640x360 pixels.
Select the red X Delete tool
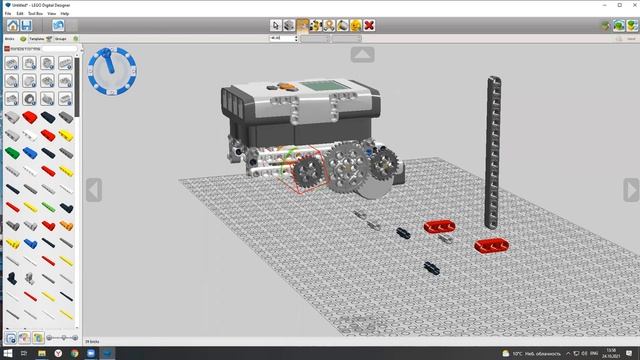pos(369,25)
